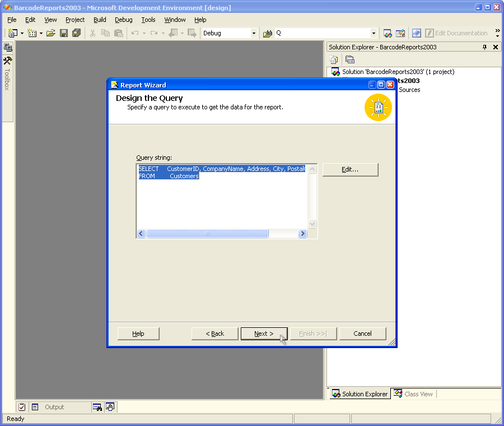Click the Open File folder icon
504x426 pixels.
tap(51, 33)
